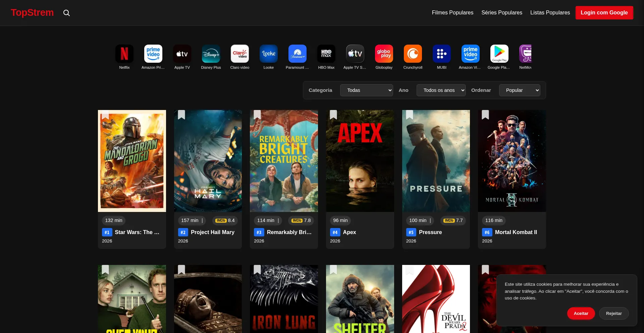Open the Iron Lung poster

(x=284, y=299)
